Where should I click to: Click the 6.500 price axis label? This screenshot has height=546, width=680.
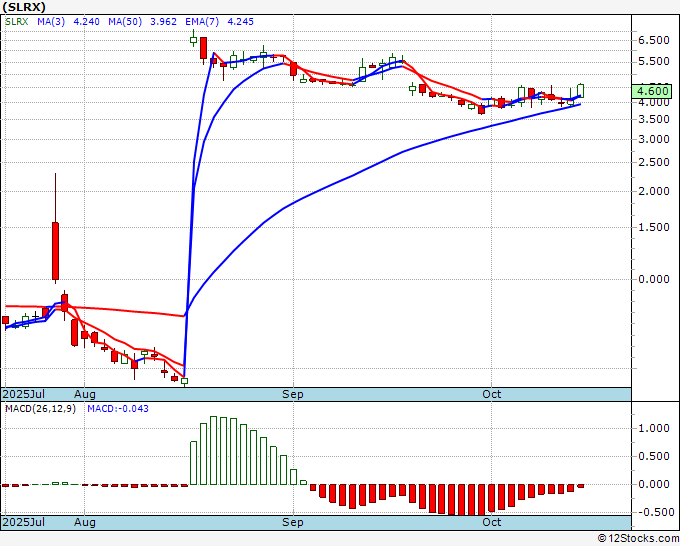point(654,40)
